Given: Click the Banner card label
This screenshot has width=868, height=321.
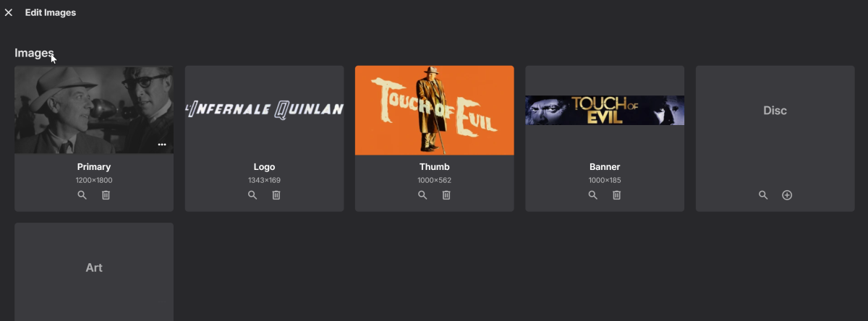Looking at the screenshot, I should tap(605, 167).
